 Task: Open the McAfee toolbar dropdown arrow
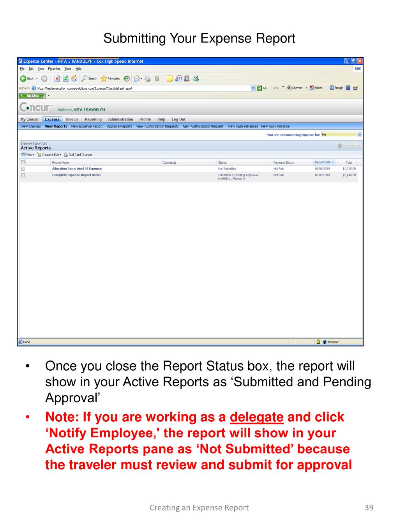[49, 95]
